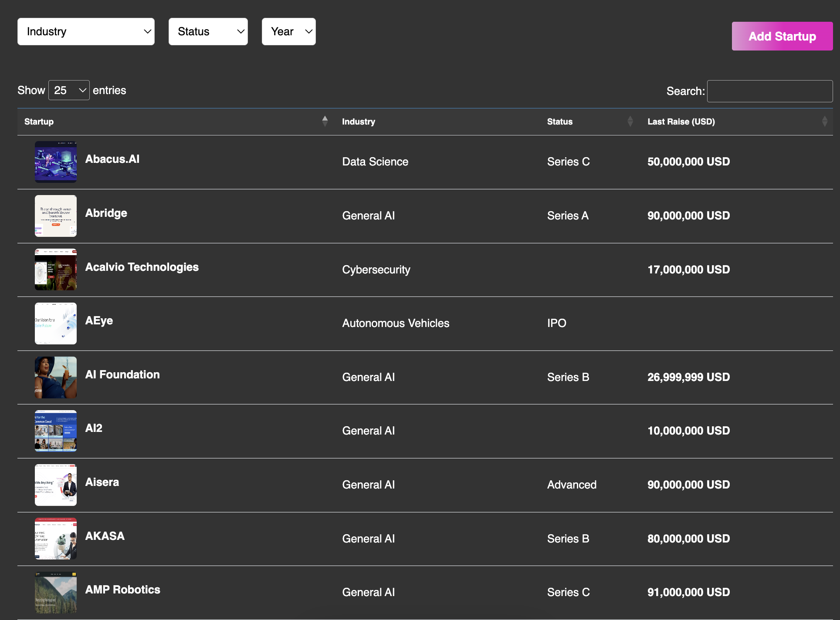The width and height of the screenshot is (840, 620).
Task: Select AMP Robotics' Series C status
Action: 569,592
